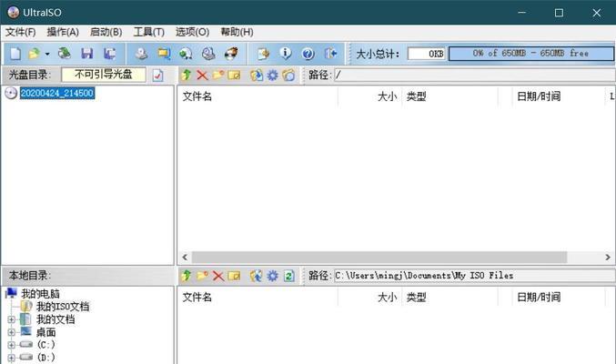Screen dimensions: 616x364
Task: Click the Save As icon
Action: click(109, 54)
